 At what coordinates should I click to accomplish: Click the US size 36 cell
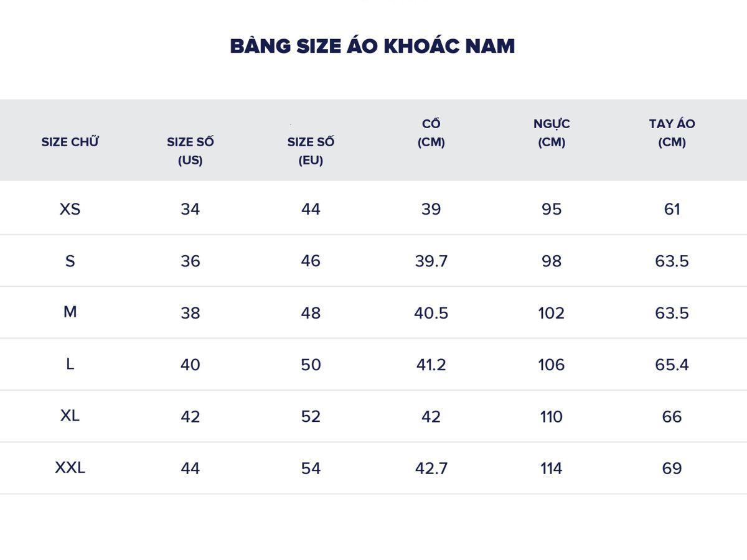190,261
